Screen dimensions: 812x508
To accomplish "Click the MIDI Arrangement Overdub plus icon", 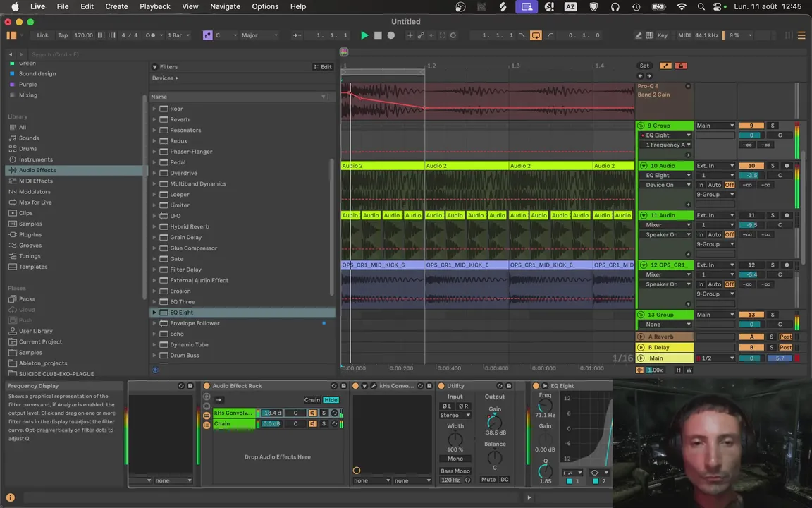I will pos(410,35).
